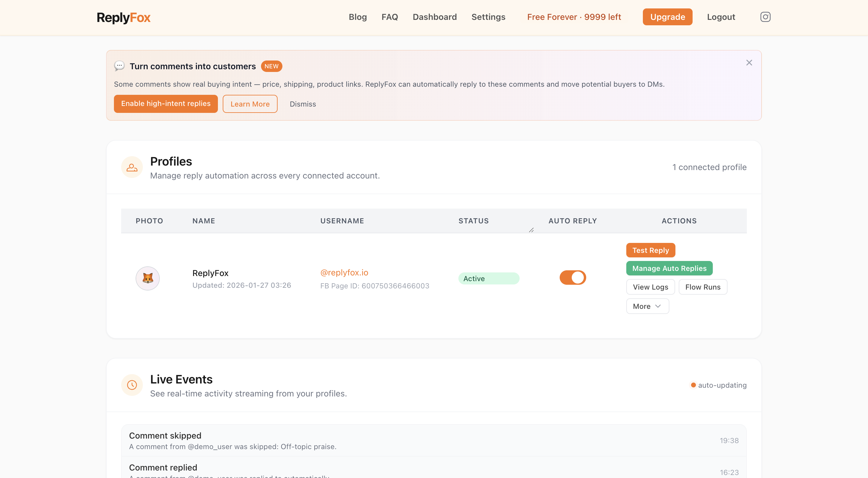This screenshot has height=478, width=868.
Task: Click Enable high-intent replies button
Action: 166,104
